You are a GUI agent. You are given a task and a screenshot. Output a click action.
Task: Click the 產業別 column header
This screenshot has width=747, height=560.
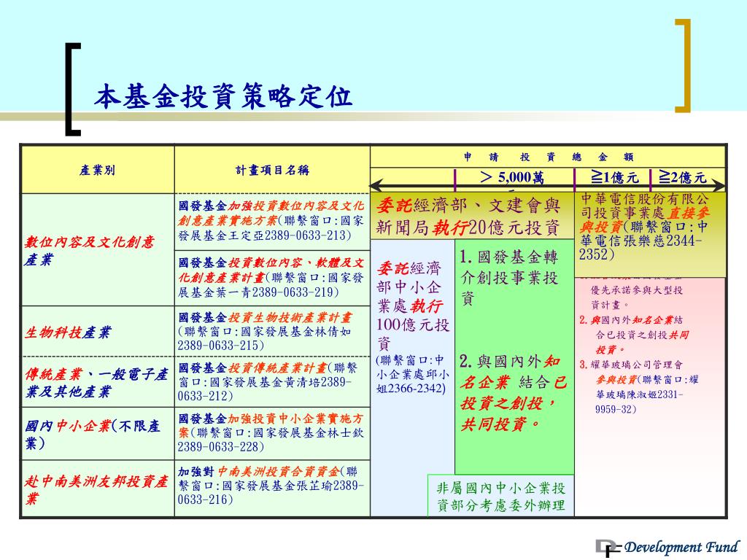point(97,170)
